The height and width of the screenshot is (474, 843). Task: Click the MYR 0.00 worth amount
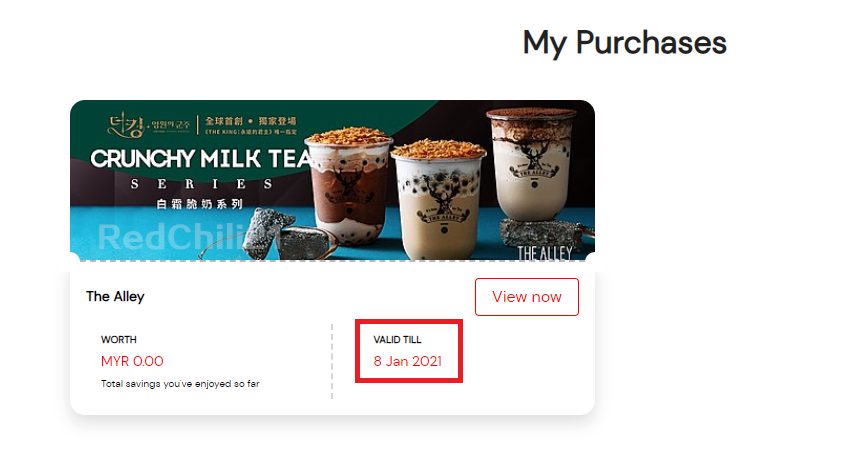click(132, 361)
